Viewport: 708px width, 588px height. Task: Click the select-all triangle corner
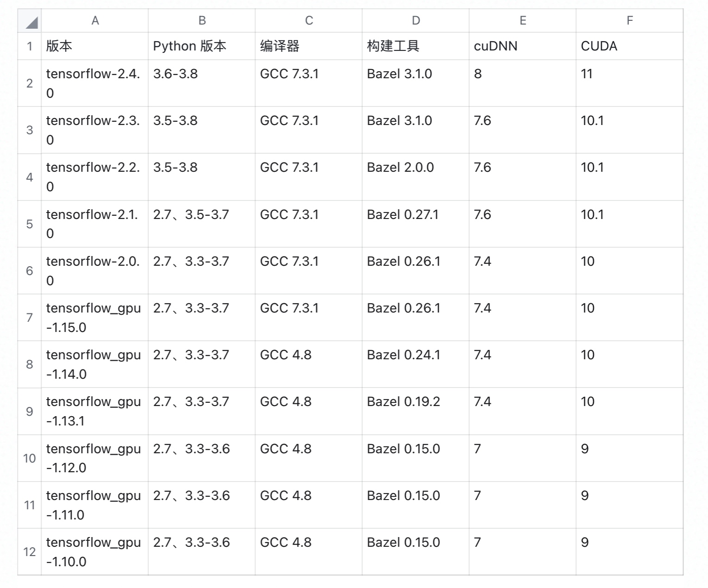point(30,21)
